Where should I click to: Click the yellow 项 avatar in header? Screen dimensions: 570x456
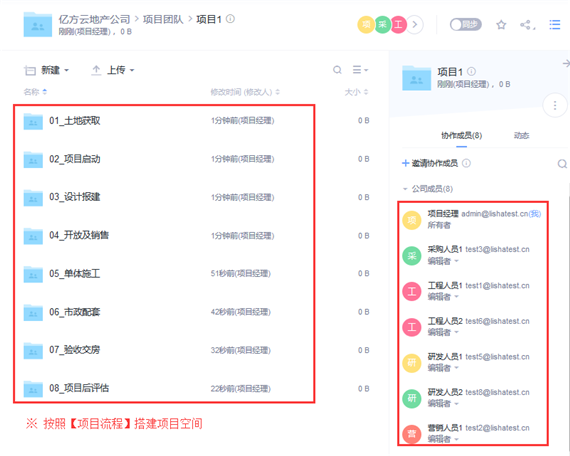[366, 25]
